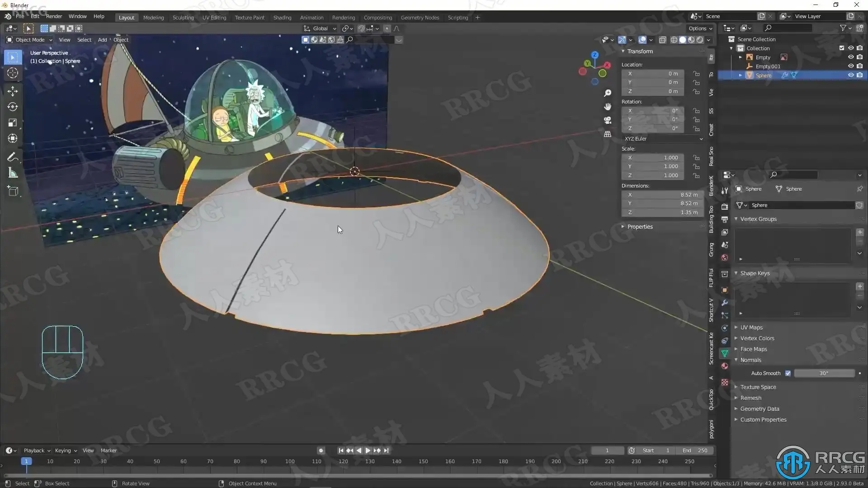The height and width of the screenshot is (488, 868).
Task: Click the Options button in header
Action: (x=700, y=28)
